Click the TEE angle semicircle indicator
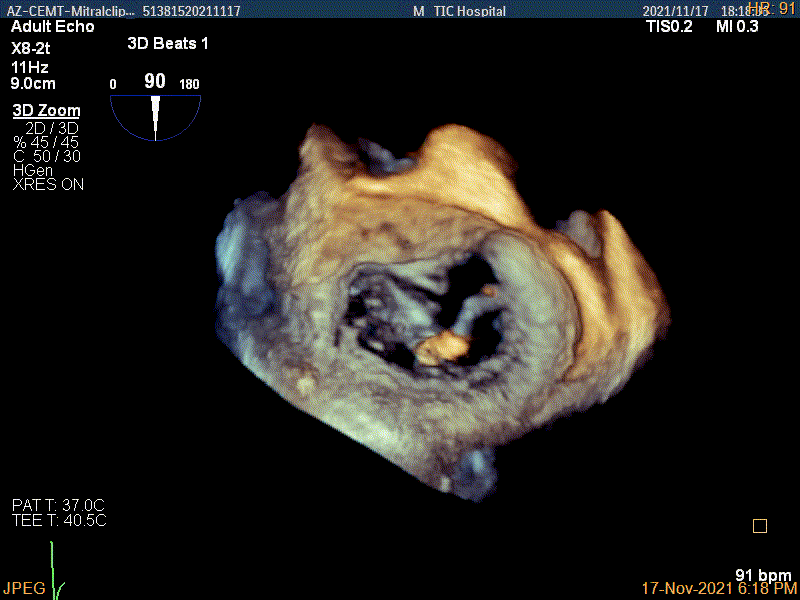 click(155, 117)
